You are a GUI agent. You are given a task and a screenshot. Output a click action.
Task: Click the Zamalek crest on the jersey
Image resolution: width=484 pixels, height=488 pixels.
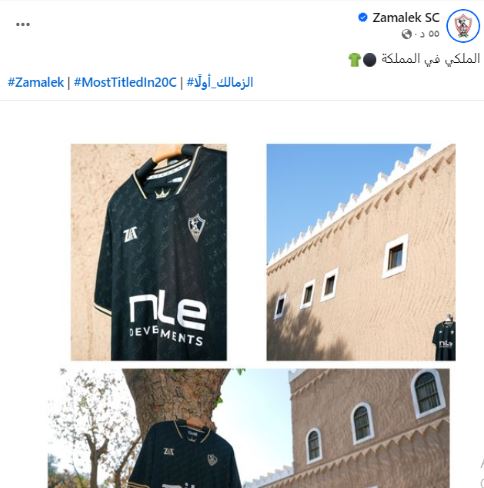pos(196,227)
